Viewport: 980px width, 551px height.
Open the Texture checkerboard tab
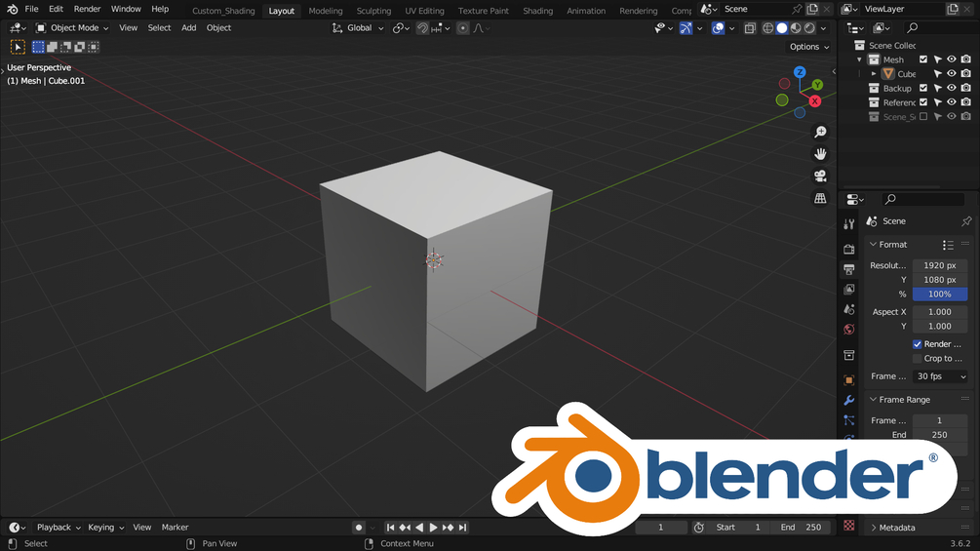coord(848,526)
